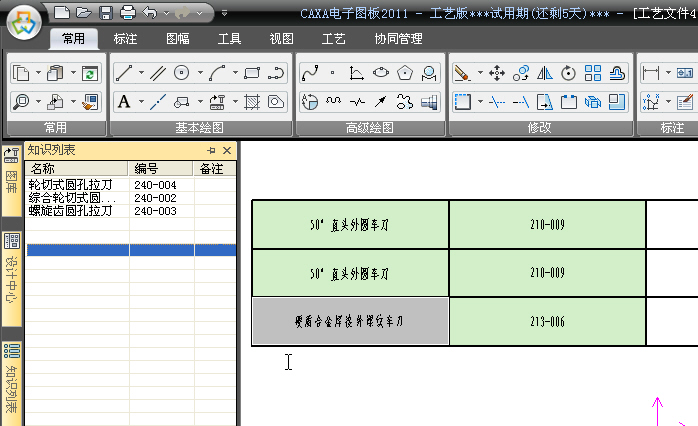Activate the Text tool (A icon)
Image resolution: width=698 pixels, height=426 pixels.
pyautogui.click(x=124, y=101)
